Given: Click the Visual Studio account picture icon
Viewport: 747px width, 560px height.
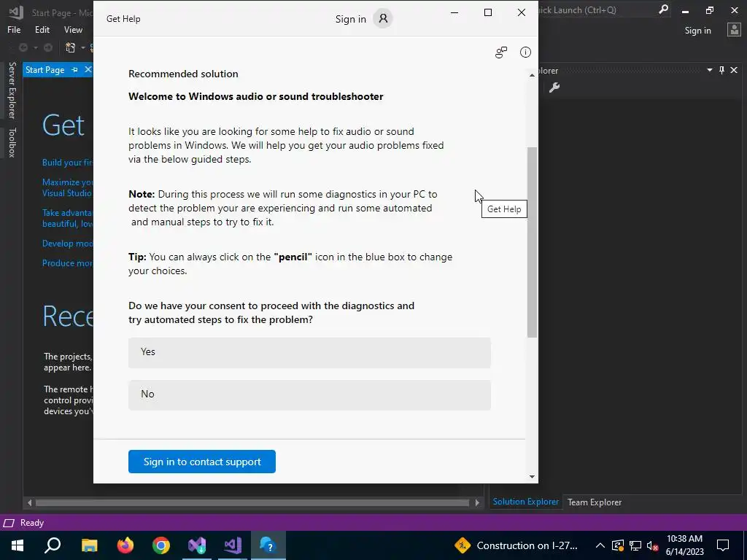Looking at the screenshot, I should (734, 30).
